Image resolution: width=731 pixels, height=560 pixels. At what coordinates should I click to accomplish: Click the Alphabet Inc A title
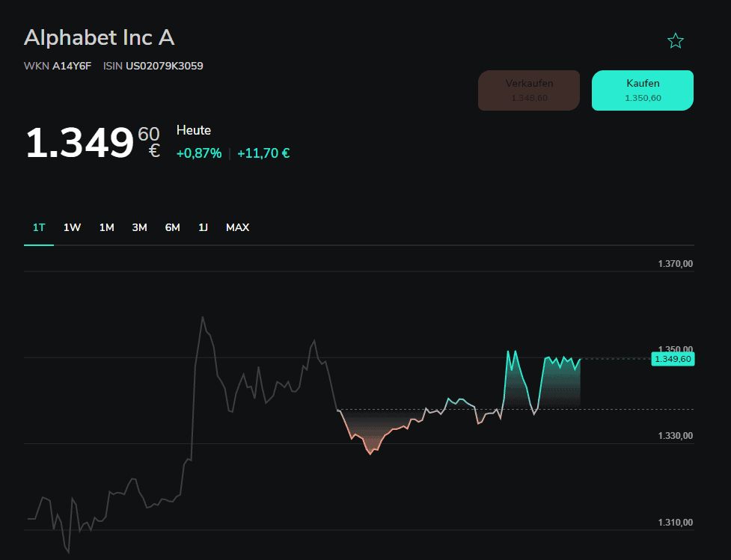pyautogui.click(x=99, y=37)
